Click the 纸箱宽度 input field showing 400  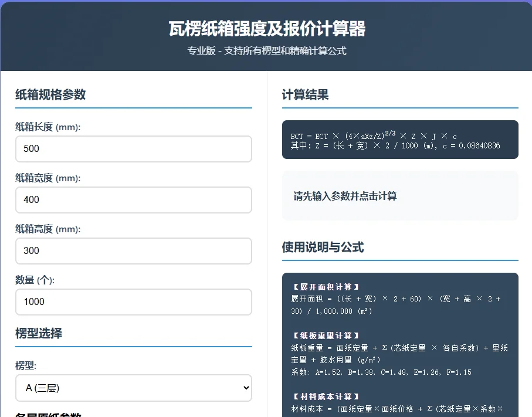tap(134, 200)
